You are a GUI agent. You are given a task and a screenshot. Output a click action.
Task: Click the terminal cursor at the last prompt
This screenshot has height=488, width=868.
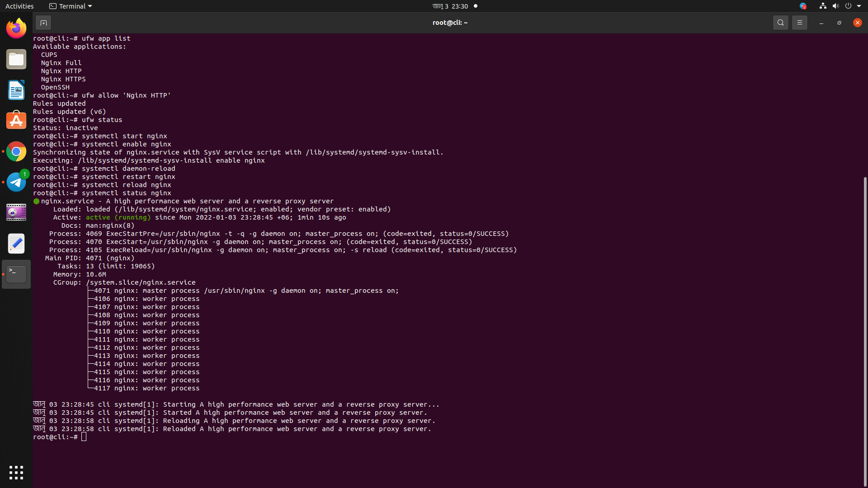[84, 437]
